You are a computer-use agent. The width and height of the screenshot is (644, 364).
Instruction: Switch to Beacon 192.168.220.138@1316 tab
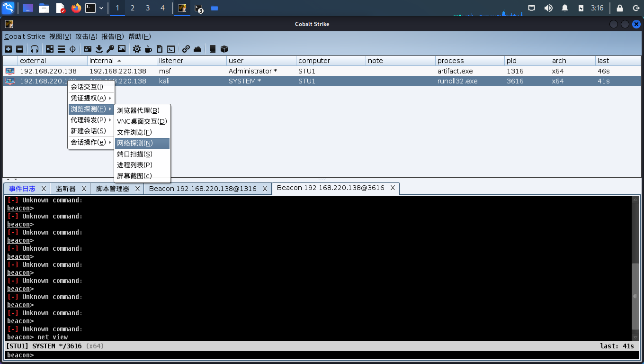click(x=203, y=189)
